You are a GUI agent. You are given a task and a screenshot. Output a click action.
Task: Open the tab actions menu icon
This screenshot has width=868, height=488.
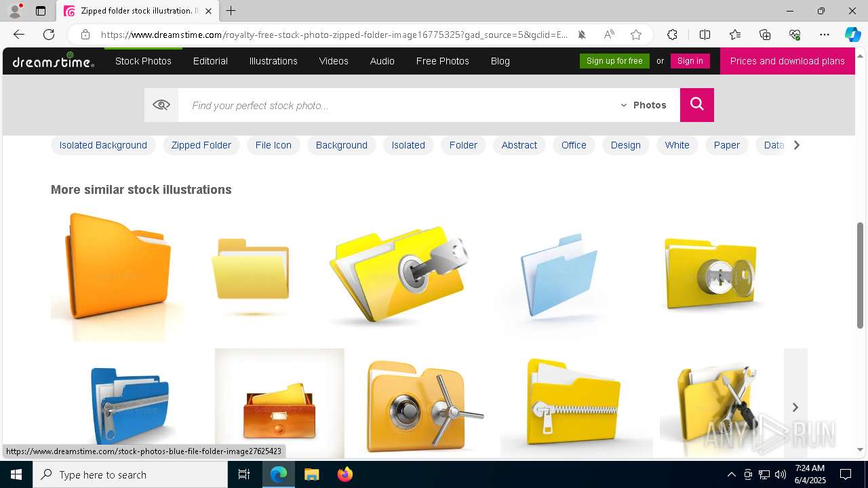click(41, 11)
